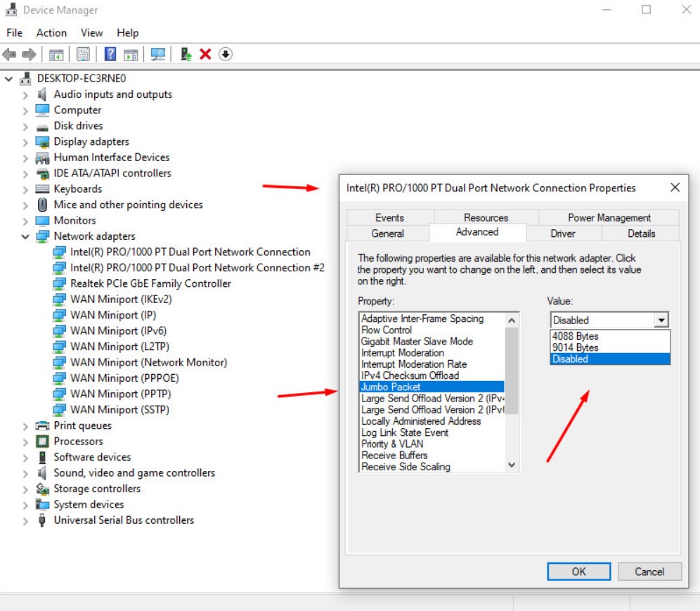Switch to the Power Management tab

pyautogui.click(x=609, y=218)
